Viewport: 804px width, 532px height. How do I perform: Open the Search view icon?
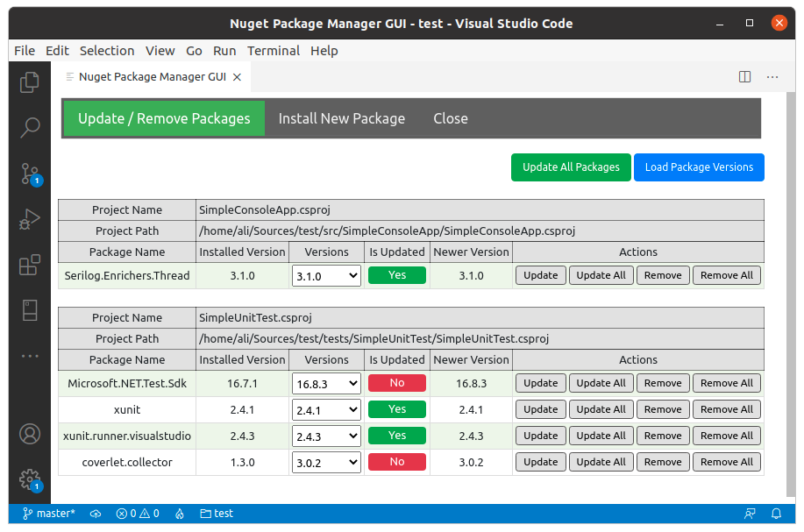click(30, 128)
